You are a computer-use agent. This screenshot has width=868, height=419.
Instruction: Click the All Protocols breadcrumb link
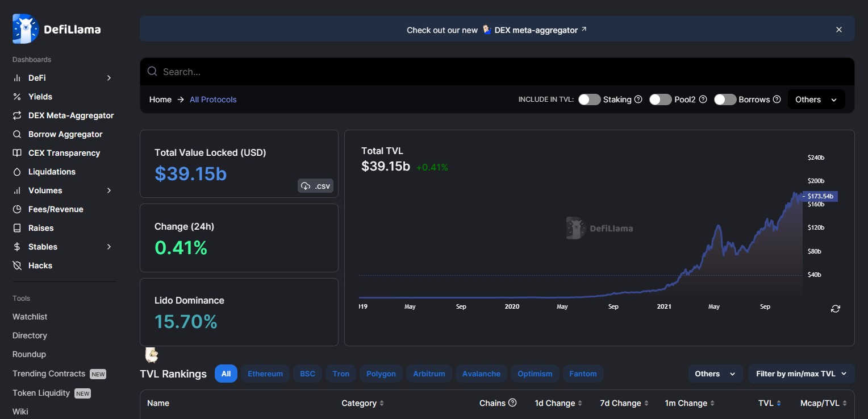pyautogui.click(x=213, y=99)
